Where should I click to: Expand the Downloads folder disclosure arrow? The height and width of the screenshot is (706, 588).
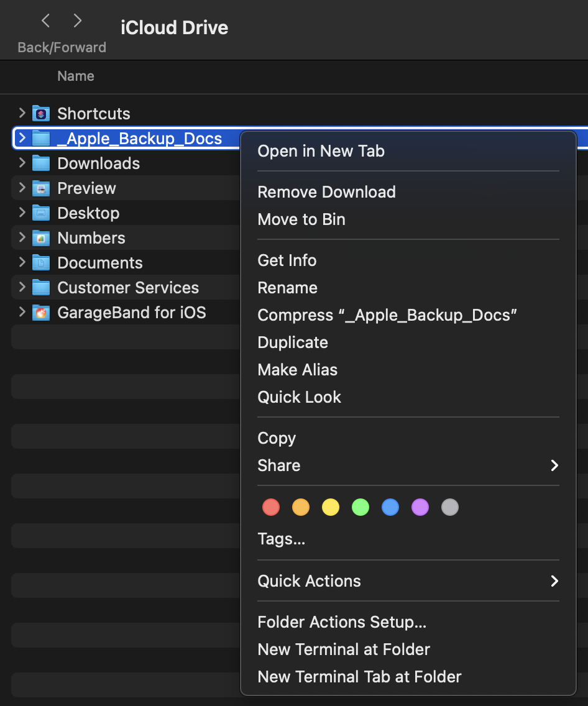pyautogui.click(x=22, y=163)
